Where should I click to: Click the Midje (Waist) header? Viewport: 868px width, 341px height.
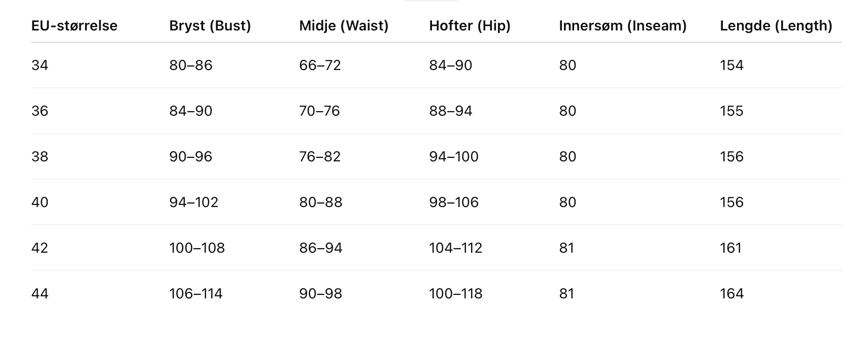tap(344, 26)
